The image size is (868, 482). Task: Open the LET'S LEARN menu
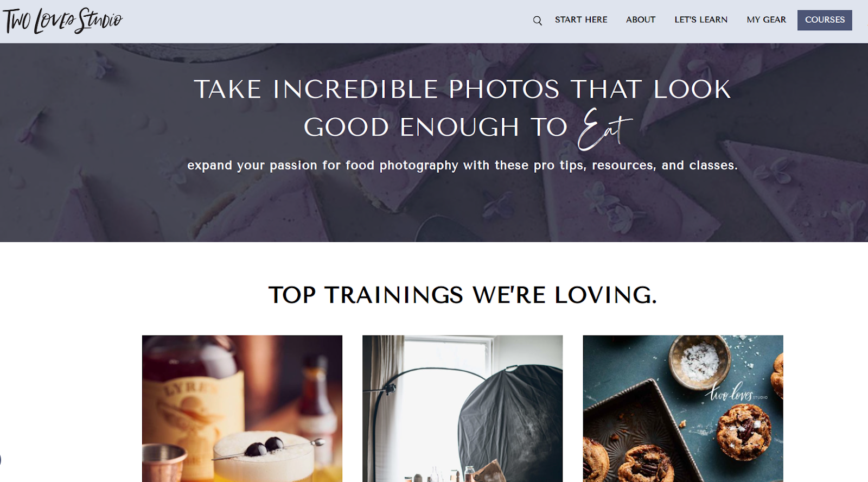[701, 20]
